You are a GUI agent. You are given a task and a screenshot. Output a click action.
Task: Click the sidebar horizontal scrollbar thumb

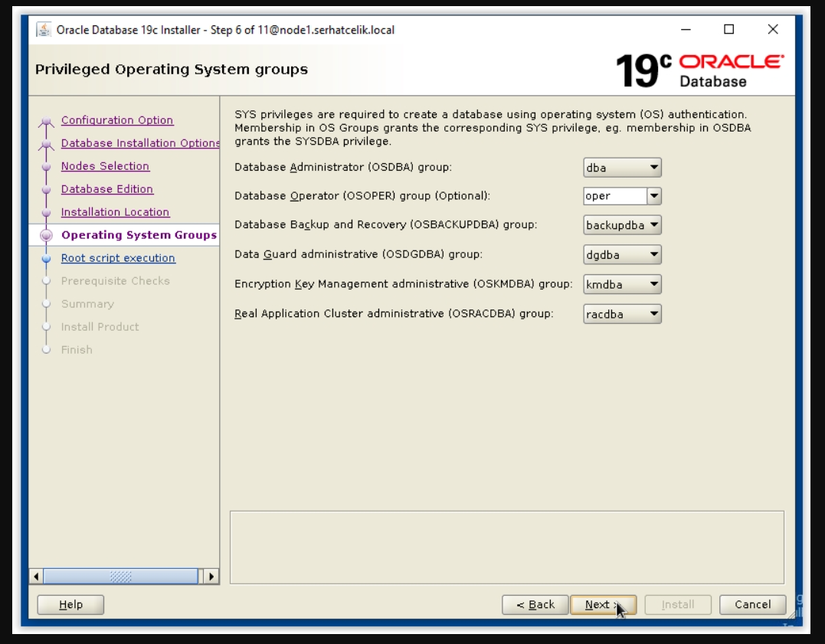120,576
